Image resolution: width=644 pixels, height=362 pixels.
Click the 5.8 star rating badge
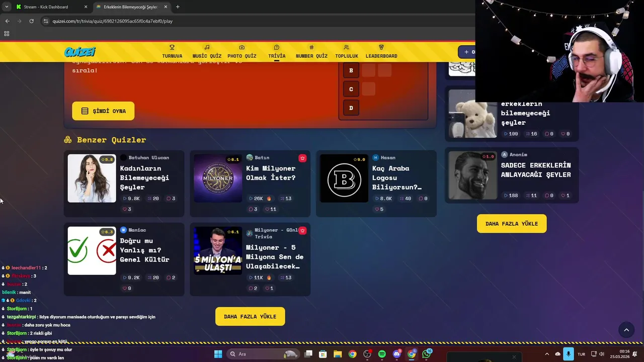tap(107, 159)
